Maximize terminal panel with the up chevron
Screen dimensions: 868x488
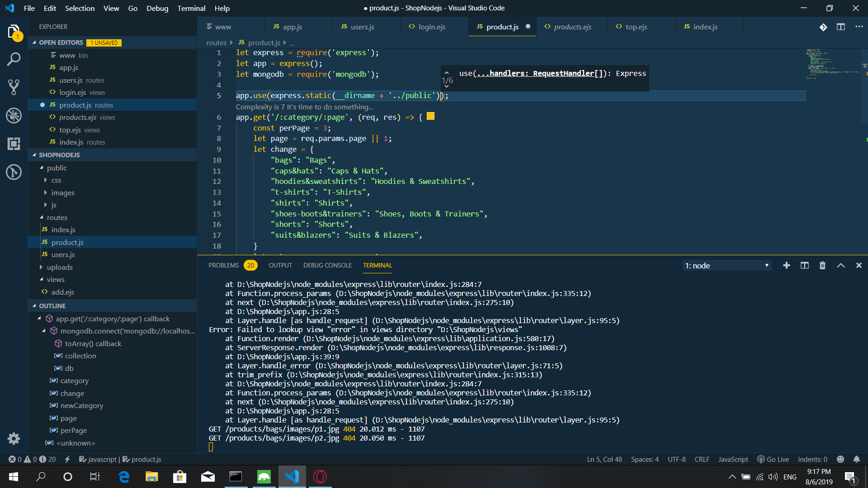840,266
